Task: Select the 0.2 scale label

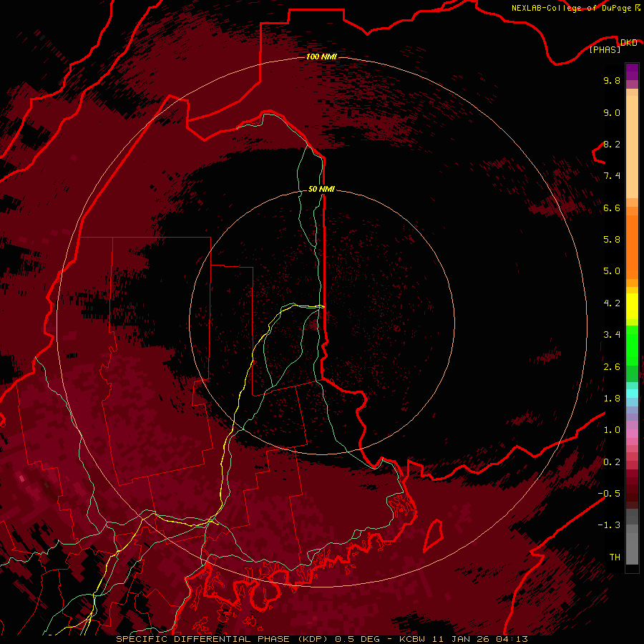Action: click(612, 462)
